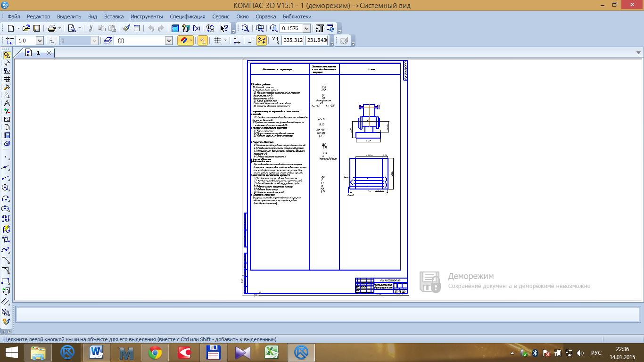Image resolution: width=644 pixels, height=362 pixels.
Task: Click the local coordinate system icon
Action: 237,41
